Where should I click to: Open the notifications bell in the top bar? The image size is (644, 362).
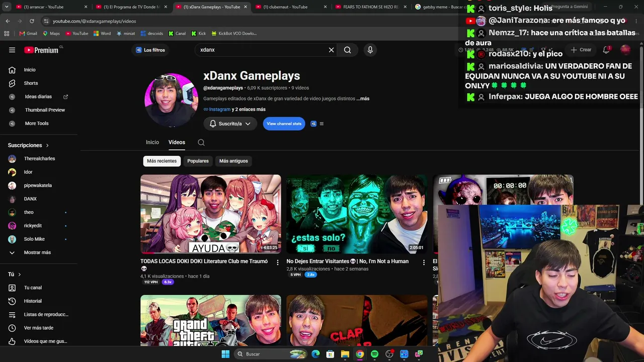(606, 50)
